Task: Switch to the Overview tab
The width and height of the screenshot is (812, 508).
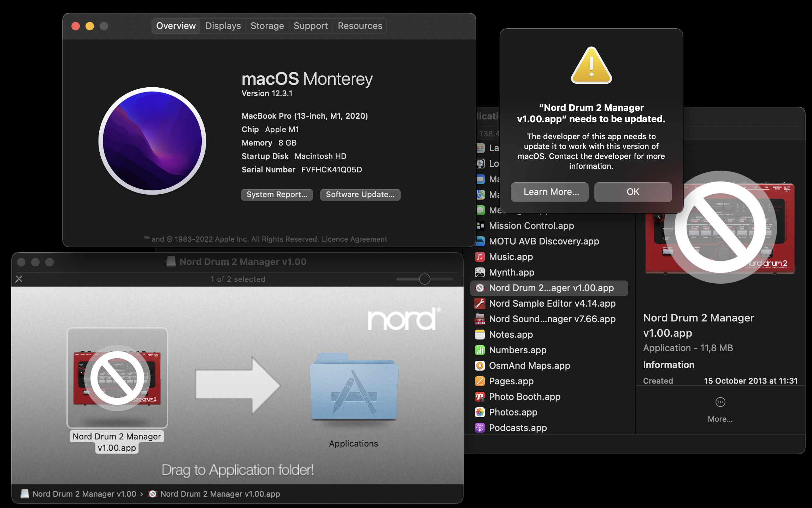Action: click(176, 26)
